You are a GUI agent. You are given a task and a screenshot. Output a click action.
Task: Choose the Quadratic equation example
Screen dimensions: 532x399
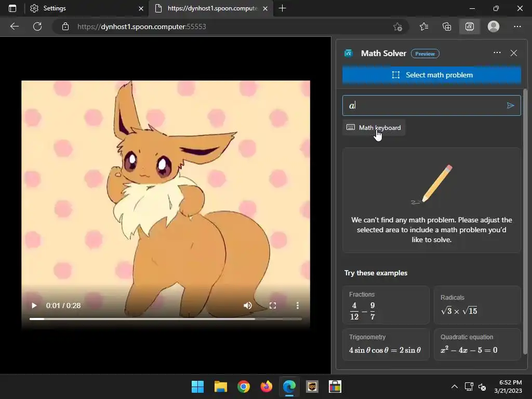point(477,344)
